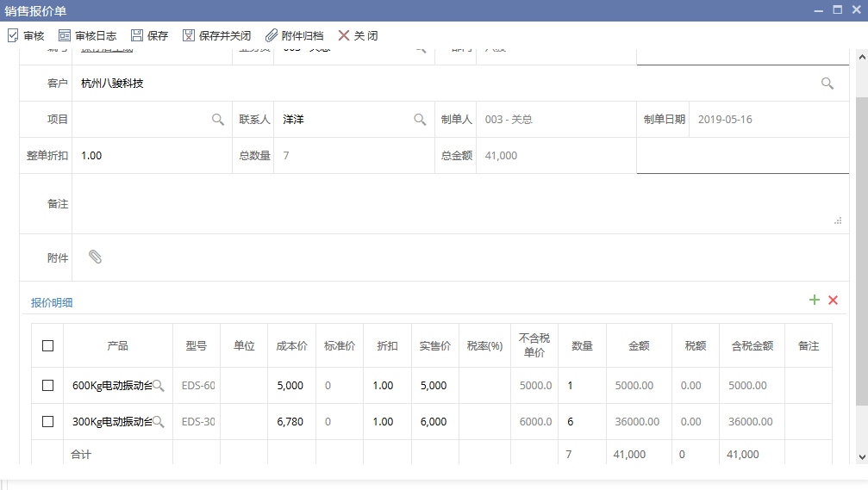The height and width of the screenshot is (490, 868).
Task: Open the project lookup search icon
Action: click(x=218, y=120)
